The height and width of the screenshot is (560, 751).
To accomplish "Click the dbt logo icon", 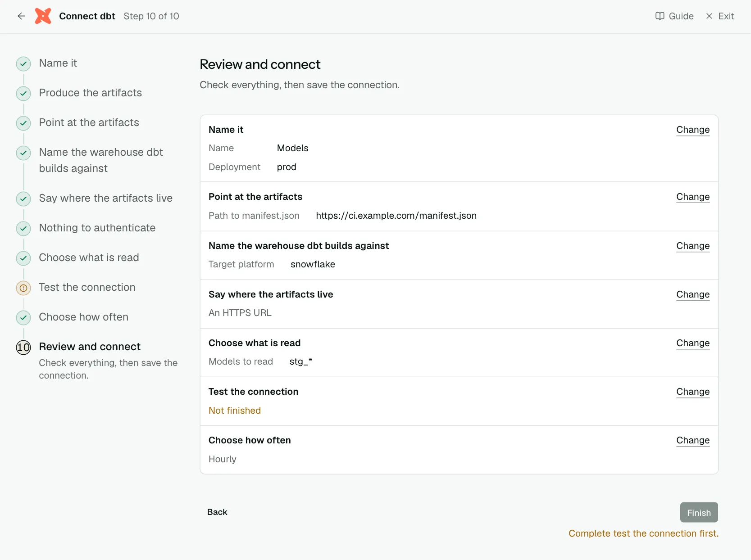I will (x=43, y=16).
